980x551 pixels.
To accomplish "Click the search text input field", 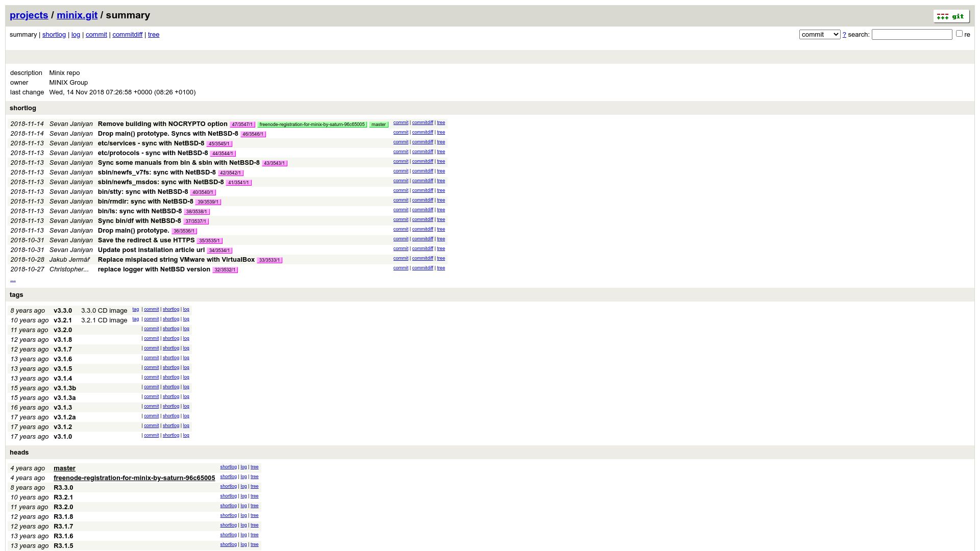I will (912, 35).
